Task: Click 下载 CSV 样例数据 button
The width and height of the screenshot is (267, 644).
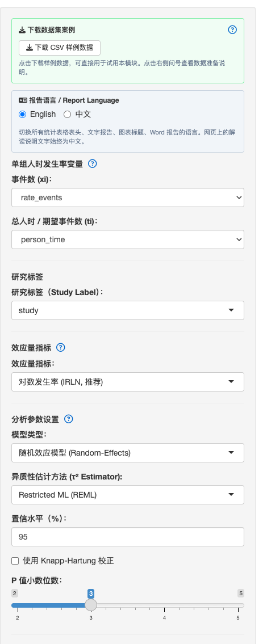Action: (x=60, y=48)
